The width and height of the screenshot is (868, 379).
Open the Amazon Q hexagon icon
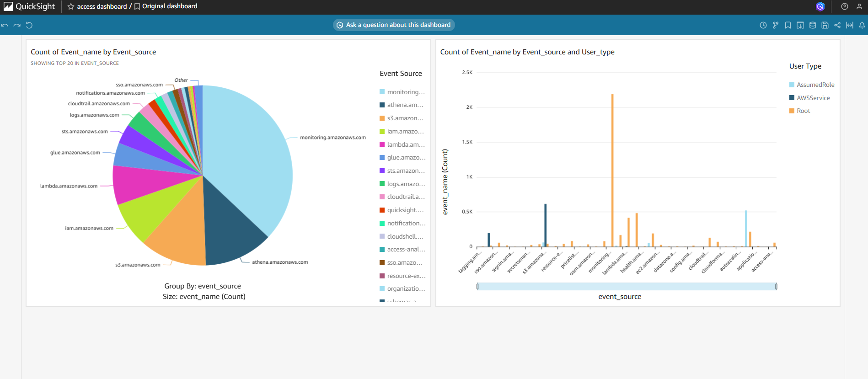[820, 6]
